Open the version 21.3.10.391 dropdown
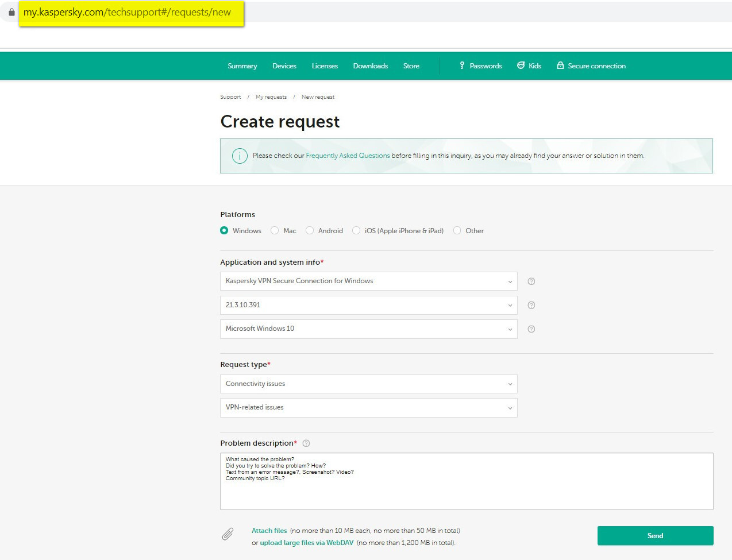 pos(369,305)
